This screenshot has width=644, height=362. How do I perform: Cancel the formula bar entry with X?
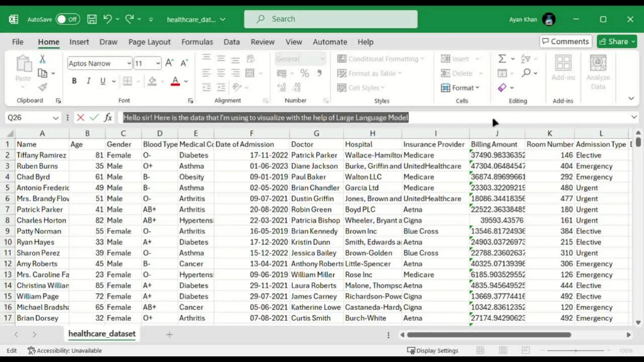point(80,118)
